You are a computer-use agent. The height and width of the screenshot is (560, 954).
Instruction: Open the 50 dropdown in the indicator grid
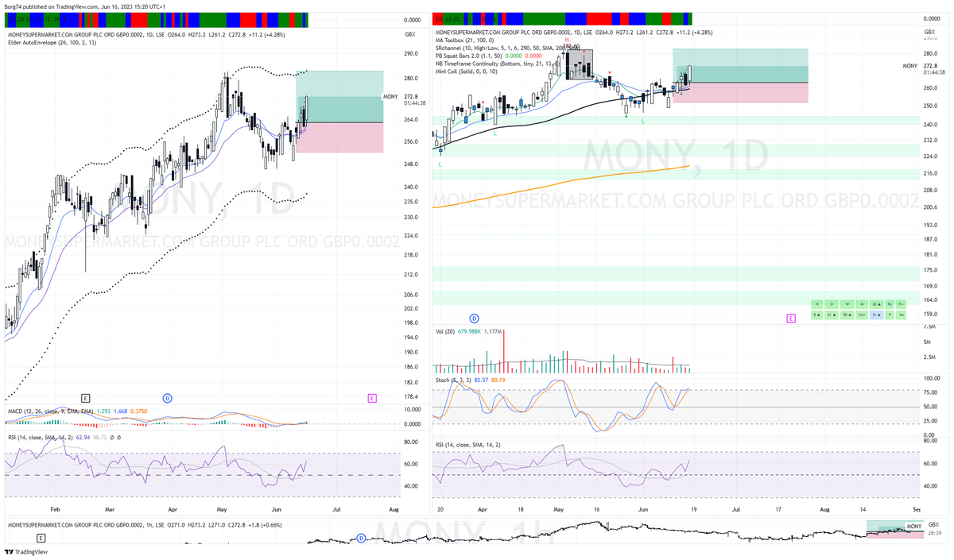[847, 314]
